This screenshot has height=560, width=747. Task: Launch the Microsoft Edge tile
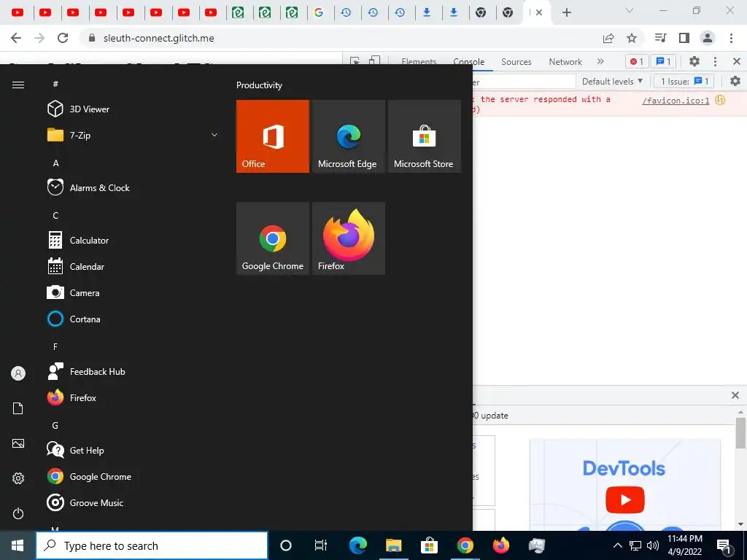[348, 136]
